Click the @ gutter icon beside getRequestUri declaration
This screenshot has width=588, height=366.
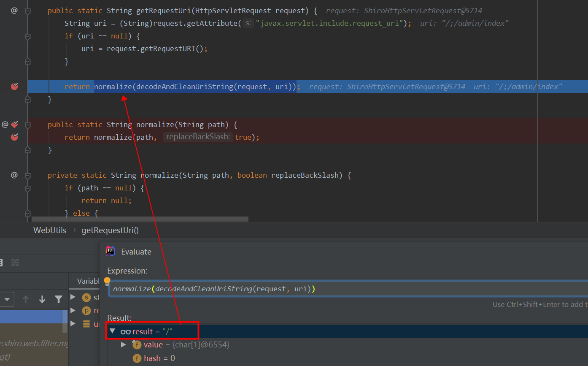click(14, 11)
